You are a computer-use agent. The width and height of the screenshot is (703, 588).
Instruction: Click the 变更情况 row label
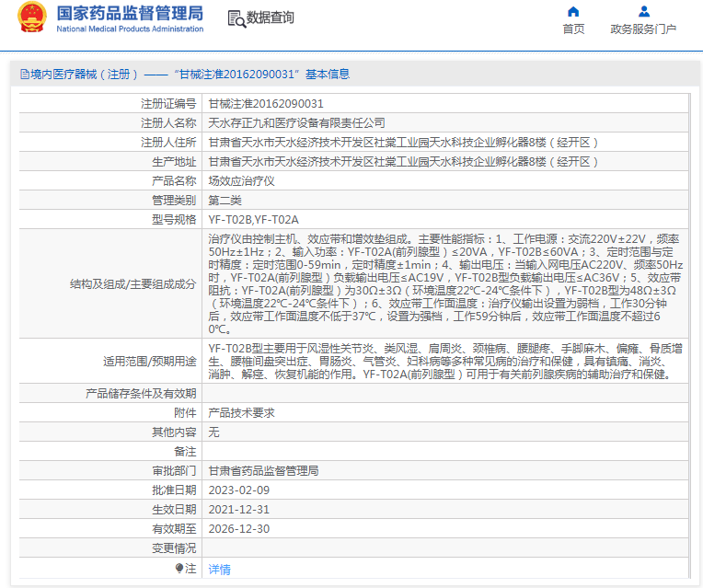[x=174, y=548]
